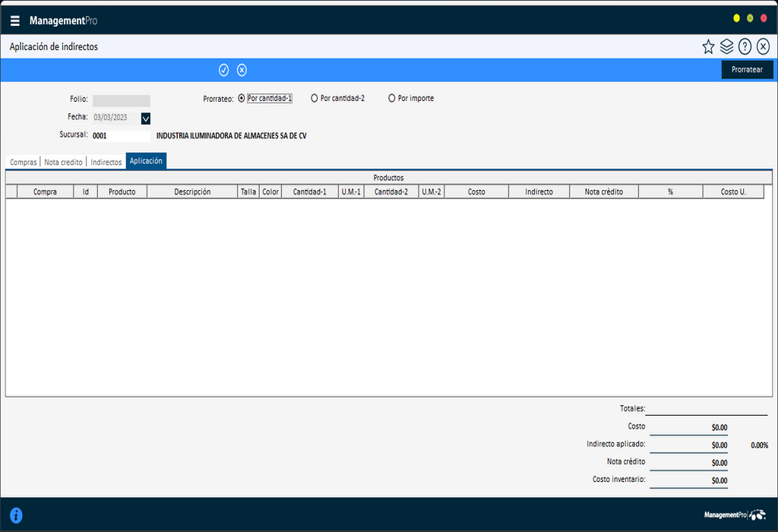Click the Sucursal input field

coord(120,135)
